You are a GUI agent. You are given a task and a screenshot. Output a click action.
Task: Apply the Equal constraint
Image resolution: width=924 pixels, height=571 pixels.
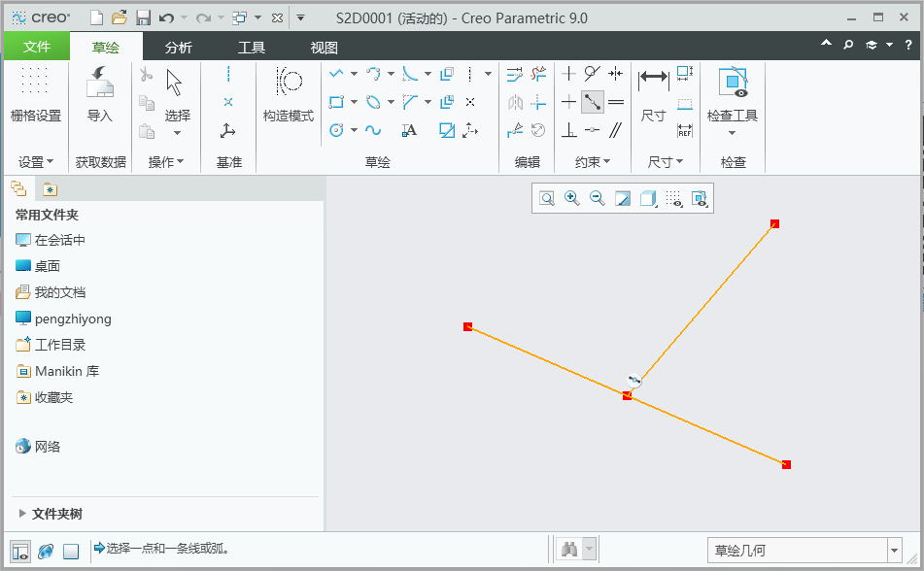tap(616, 102)
